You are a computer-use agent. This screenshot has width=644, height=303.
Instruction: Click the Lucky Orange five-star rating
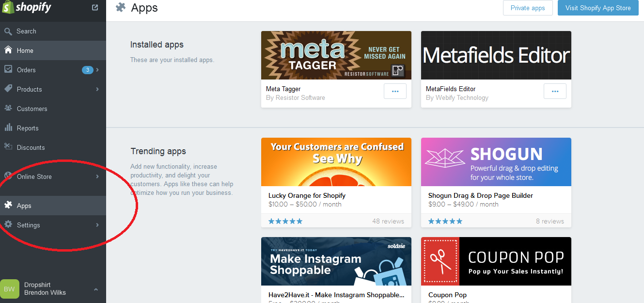click(285, 221)
